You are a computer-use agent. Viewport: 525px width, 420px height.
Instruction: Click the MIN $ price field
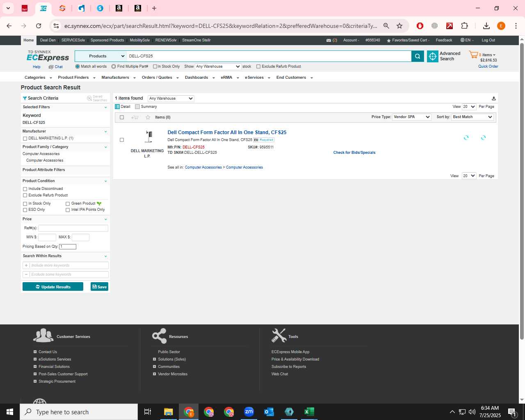47,237
